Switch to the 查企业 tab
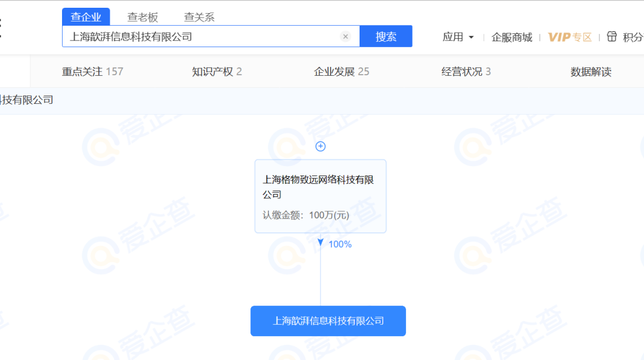This screenshot has width=644, height=360. (86, 17)
